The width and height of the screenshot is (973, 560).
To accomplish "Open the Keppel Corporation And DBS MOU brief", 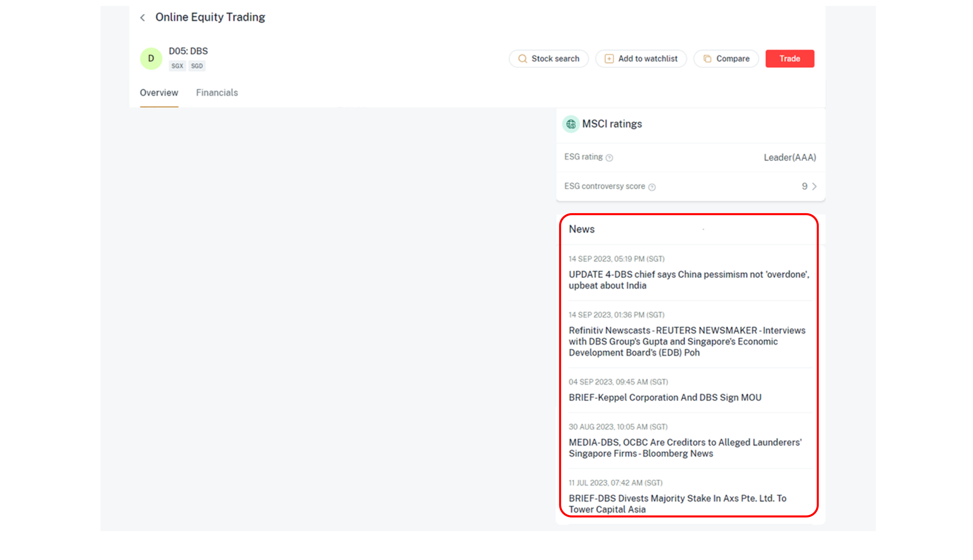I will pyautogui.click(x=665, y=397).
